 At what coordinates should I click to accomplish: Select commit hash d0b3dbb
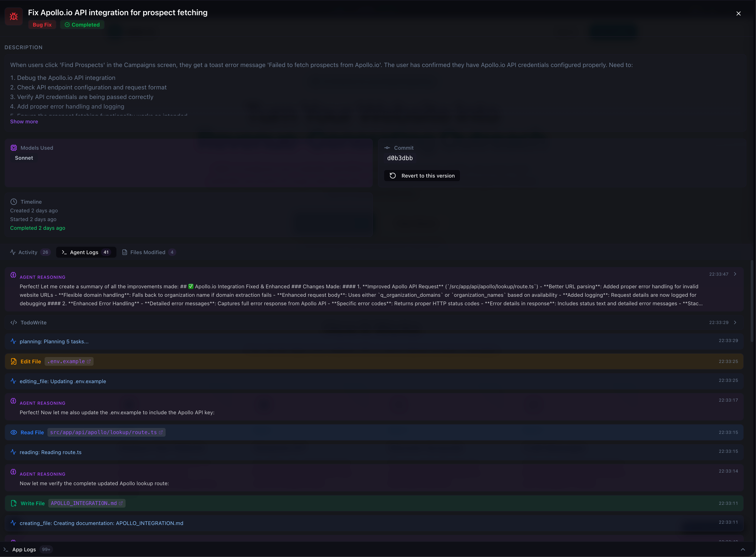coord(400,158)
